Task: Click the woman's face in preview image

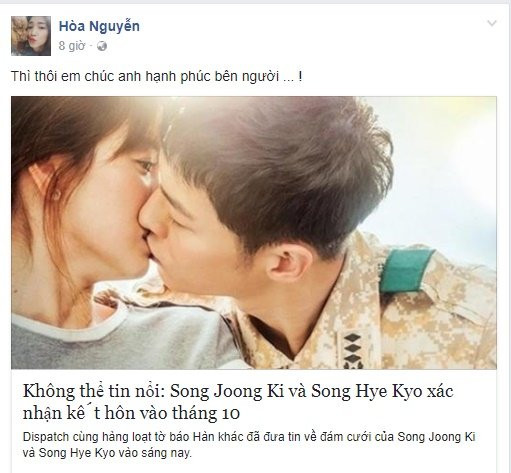Action: pos(113,207)
